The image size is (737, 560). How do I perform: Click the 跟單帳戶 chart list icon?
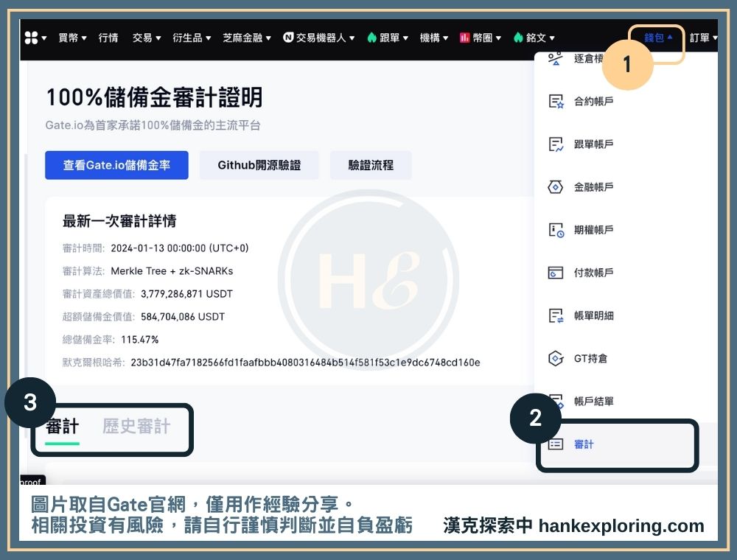click(x=556, y=144)
